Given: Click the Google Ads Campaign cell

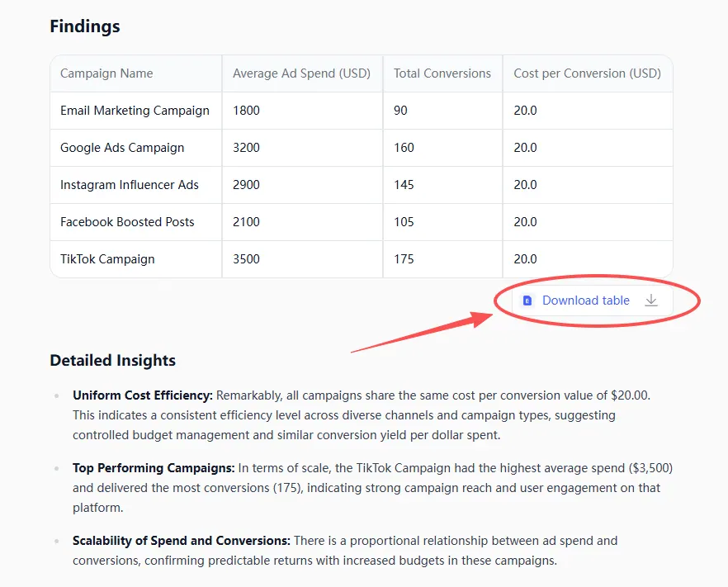Looking at the screenshot, I should pyautogui.click(x=122, y=148).
